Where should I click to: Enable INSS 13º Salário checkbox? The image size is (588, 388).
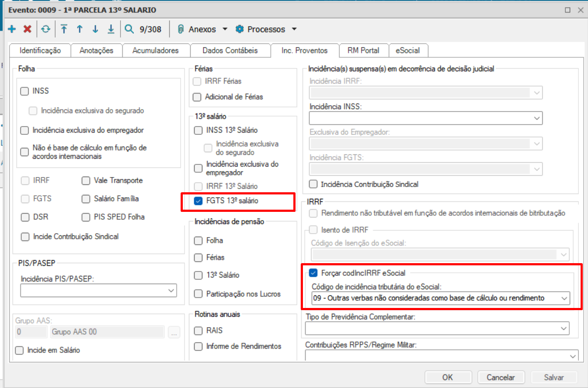(198, 130)
